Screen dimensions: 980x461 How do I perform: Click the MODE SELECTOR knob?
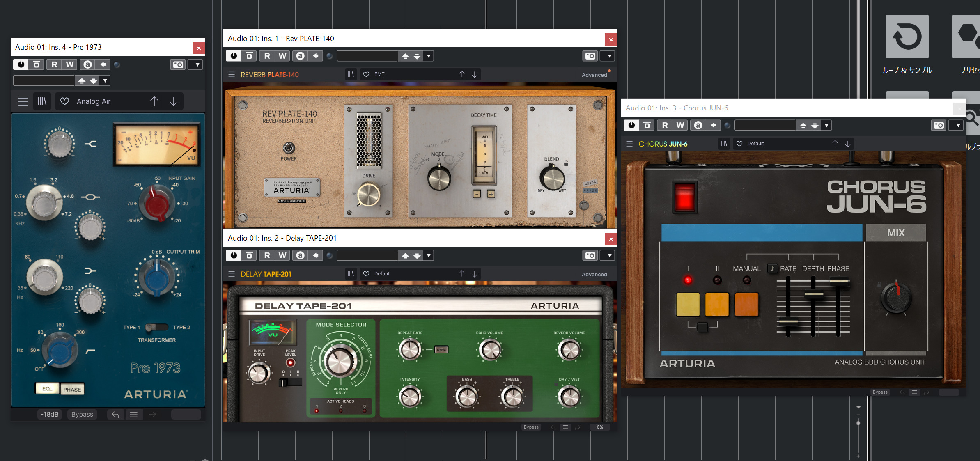tap(340, 361)
